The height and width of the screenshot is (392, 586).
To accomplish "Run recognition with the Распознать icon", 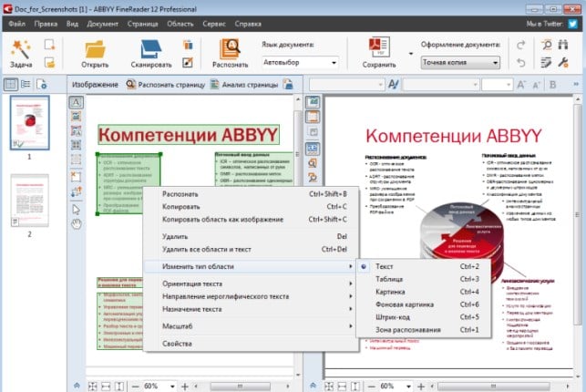I will pyautogui.click(x=230, y=49).
